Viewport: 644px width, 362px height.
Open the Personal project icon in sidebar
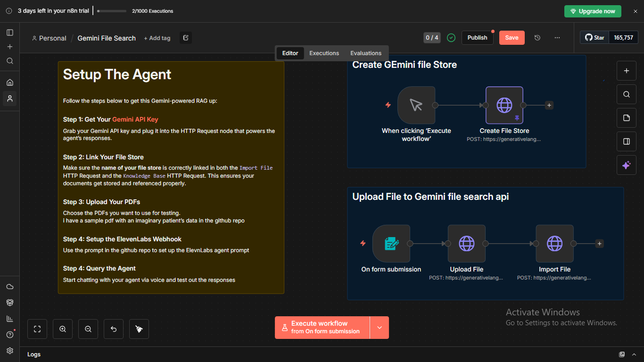tap(10, 99)
